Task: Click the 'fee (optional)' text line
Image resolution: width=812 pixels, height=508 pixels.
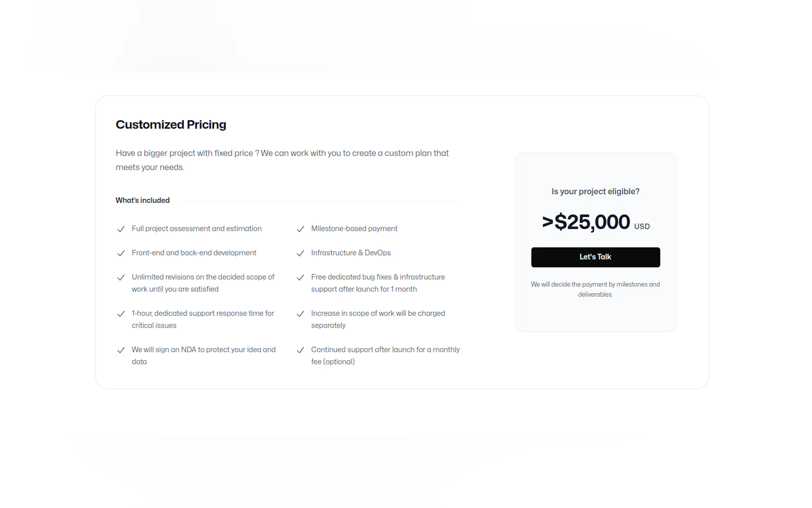Action: 333,362
